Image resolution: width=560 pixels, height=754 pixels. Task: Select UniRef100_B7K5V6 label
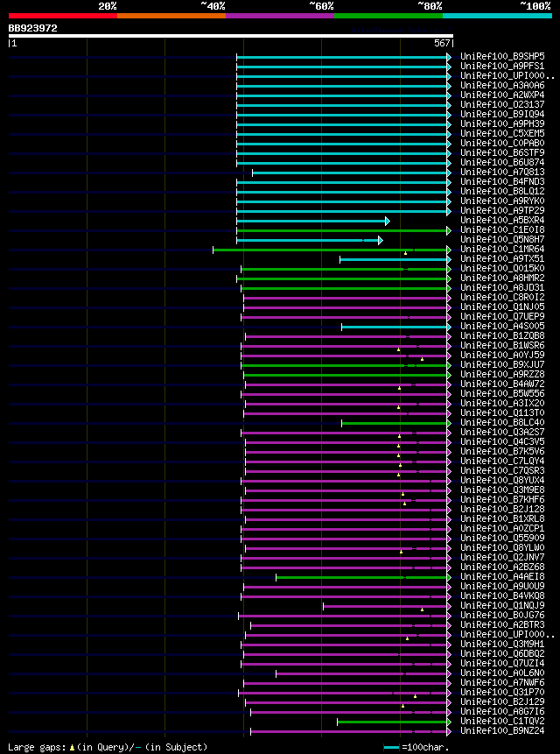pyautogui.click(x=502, y=451)
